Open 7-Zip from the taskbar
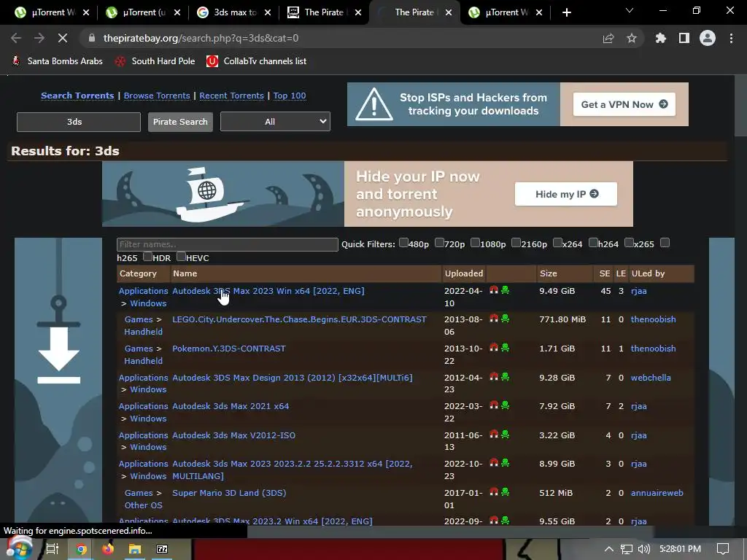This screenshot has width=747, height=560. pyautogui.click(x=162, y=549)
